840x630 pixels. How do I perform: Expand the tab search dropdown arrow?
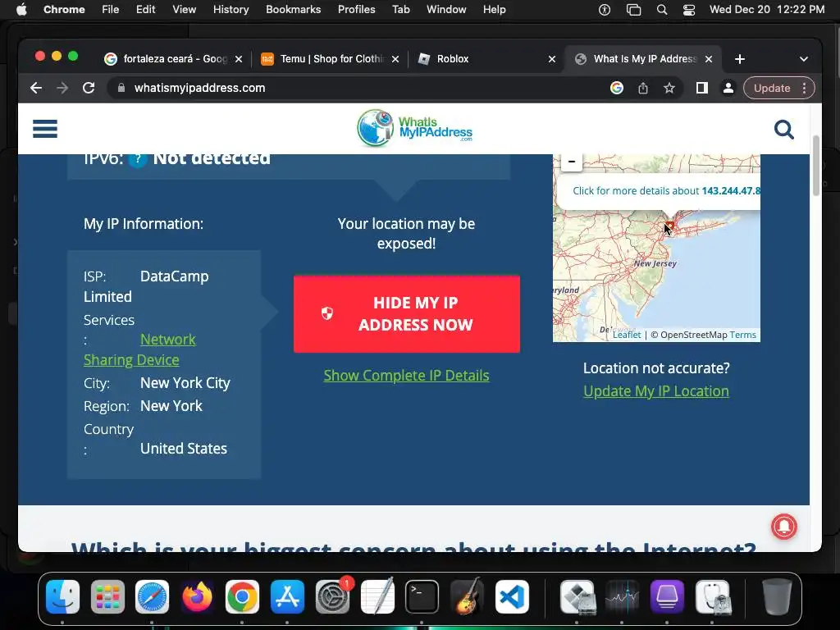(804, 59)
